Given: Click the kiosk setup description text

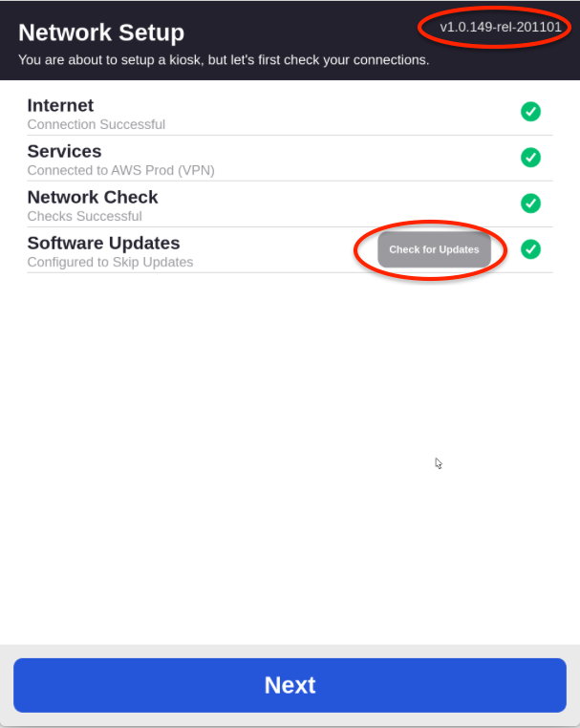Looking at the screenshot, I should (x=224, y=60).
